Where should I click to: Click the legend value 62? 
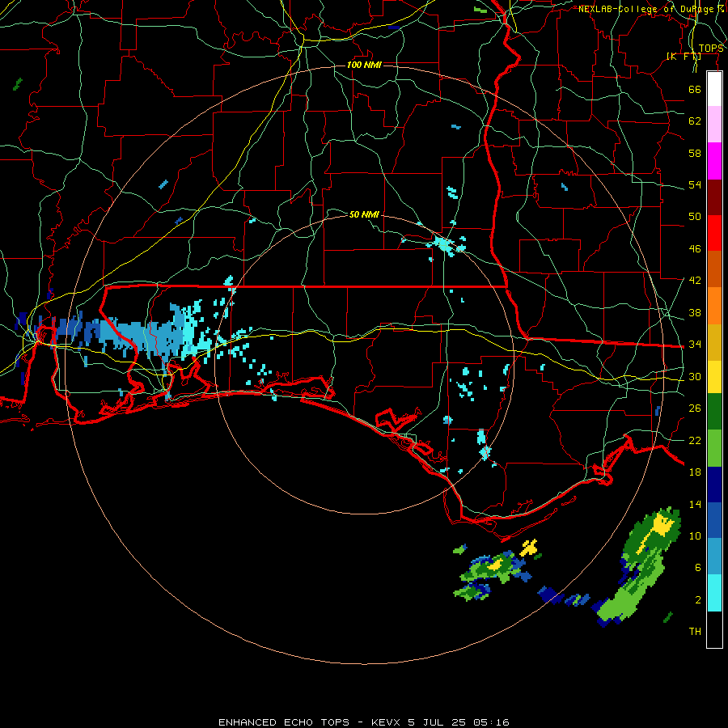[x=695, y=121]
